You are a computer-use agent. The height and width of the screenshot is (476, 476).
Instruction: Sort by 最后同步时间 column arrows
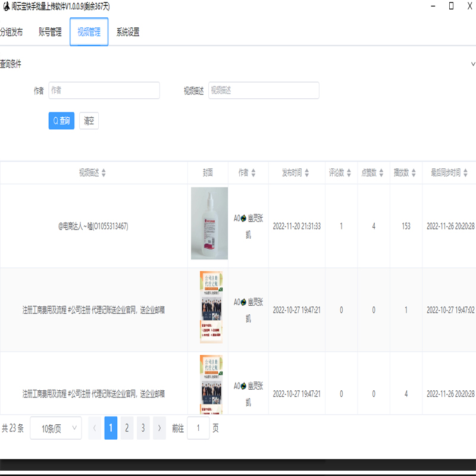pyautogui.click(x=465, y=173)
